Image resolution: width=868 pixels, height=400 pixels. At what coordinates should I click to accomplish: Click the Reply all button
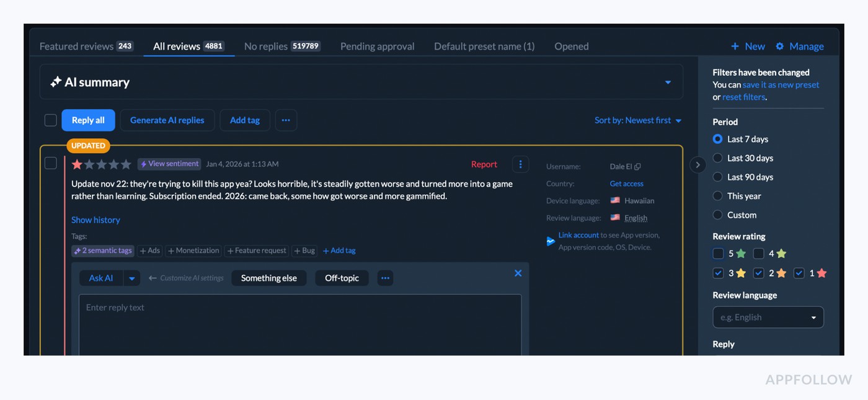coord(88,120)
